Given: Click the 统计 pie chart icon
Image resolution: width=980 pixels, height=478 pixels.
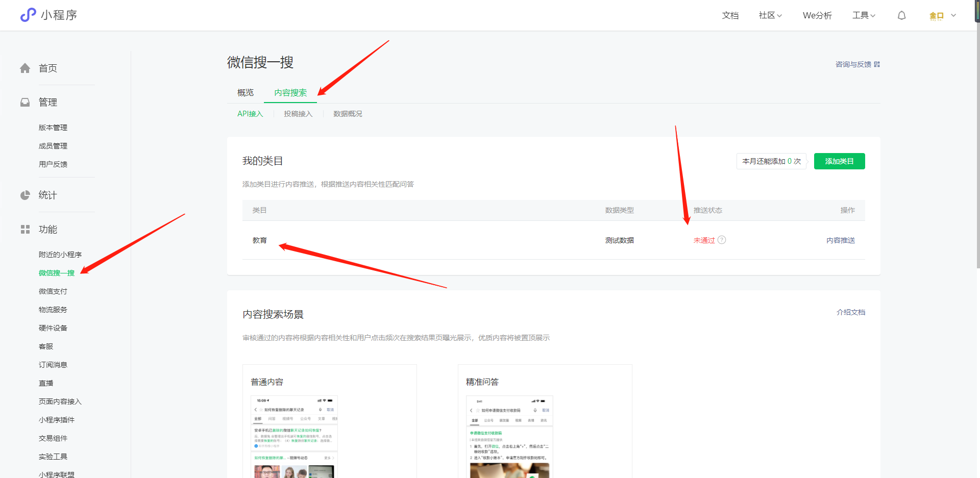Looking at the screenshot, I should (x=25, y=195).
